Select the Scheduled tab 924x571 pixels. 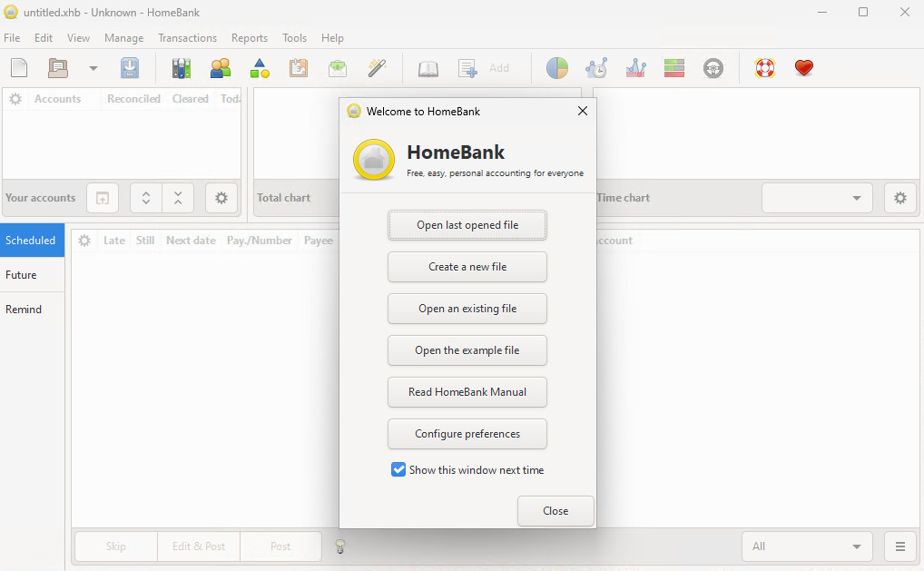coord(32,241)
